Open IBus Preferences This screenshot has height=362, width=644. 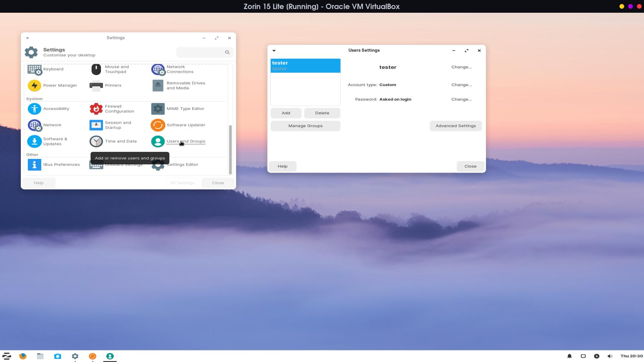35,165
